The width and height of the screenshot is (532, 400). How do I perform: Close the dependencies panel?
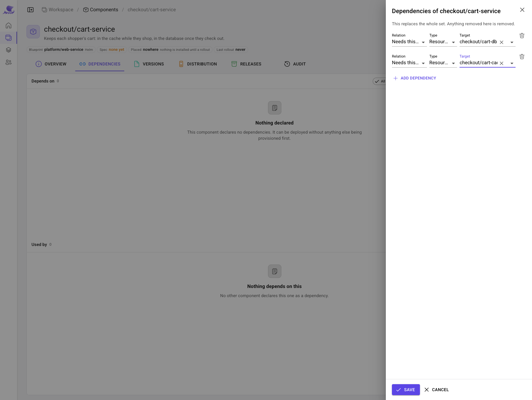[522, 10]
